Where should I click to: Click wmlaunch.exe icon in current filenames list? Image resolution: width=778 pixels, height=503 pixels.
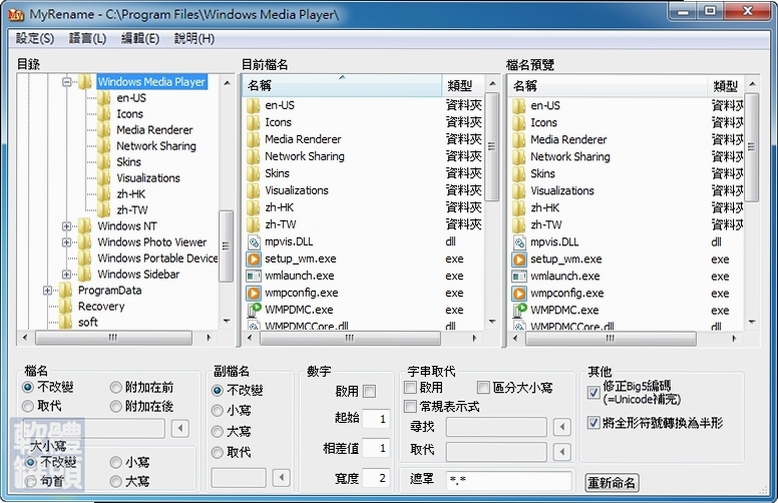[x=254, y=276]
